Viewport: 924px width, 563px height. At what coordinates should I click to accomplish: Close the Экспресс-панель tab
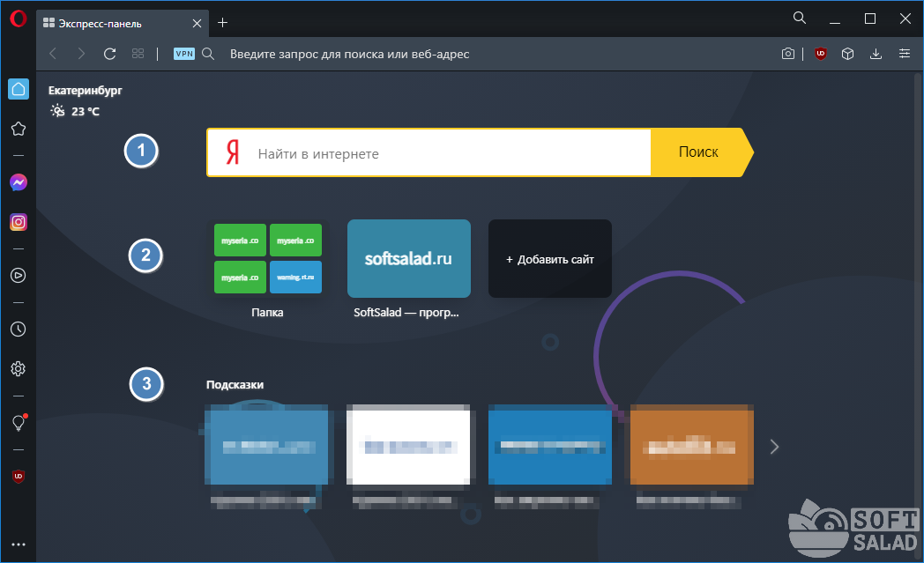pyautogui.click(x=197, y=23)
